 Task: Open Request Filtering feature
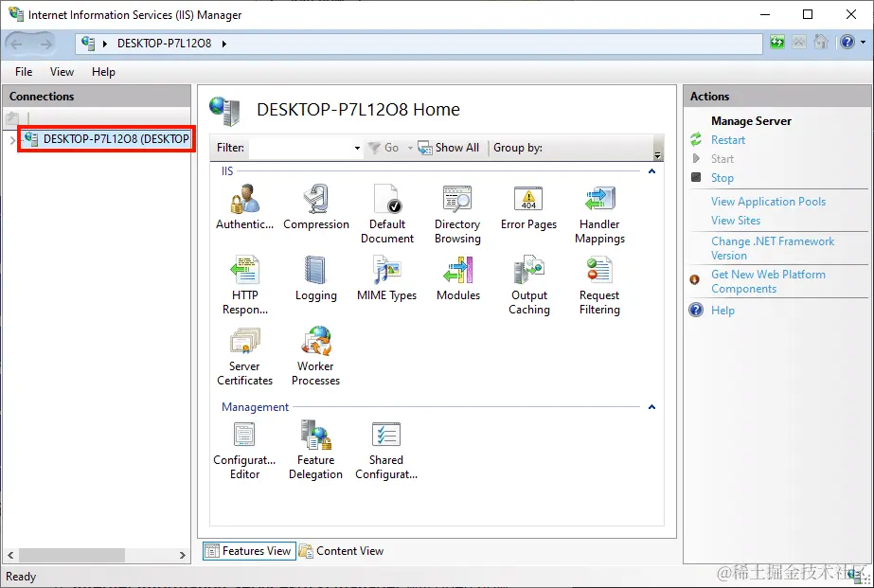[599, 285]
